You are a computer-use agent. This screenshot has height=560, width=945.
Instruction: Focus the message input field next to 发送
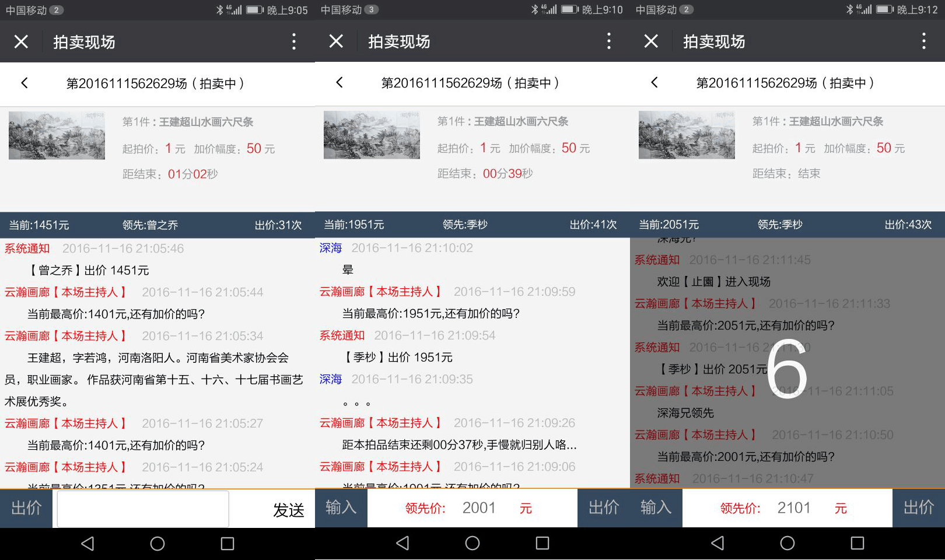[x=143, y=509]
